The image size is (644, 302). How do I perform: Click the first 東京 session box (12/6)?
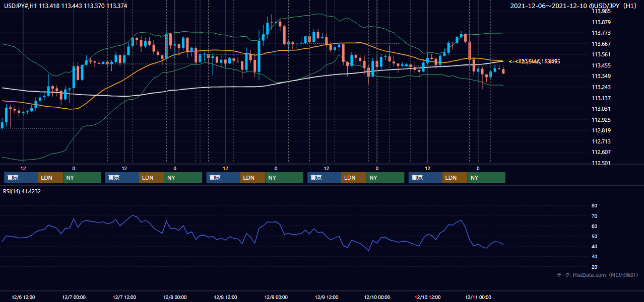tap(21, 178)
